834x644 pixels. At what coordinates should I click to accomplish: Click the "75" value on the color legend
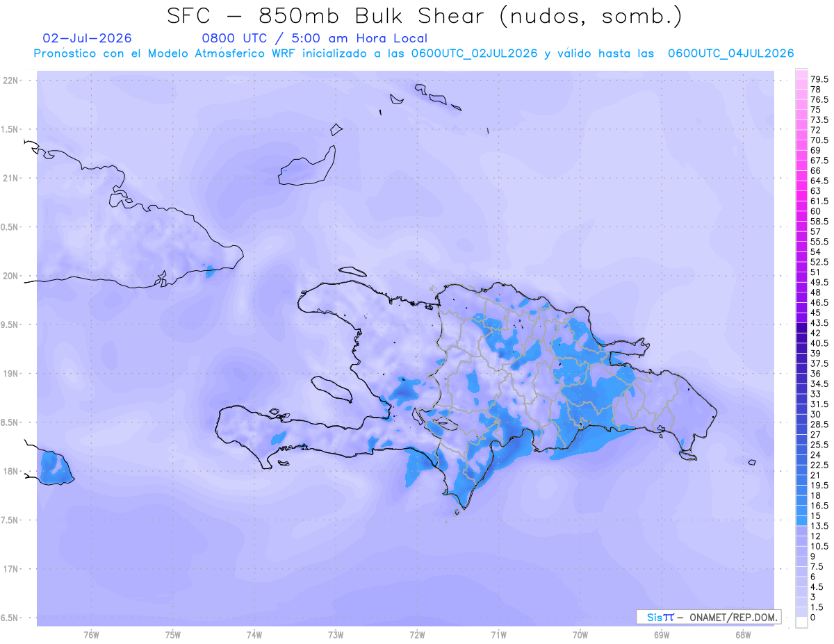[x=816, y=110]
